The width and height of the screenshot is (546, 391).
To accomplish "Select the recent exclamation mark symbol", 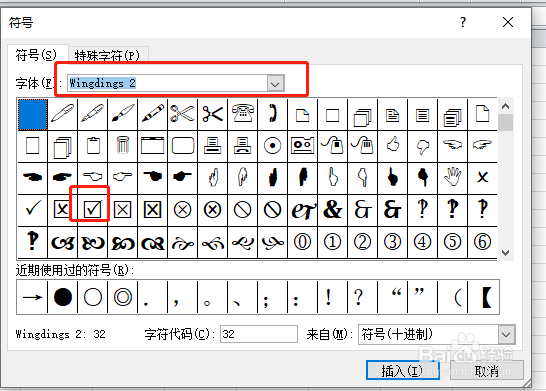I will pyautogui.click(x=328, y=297).
